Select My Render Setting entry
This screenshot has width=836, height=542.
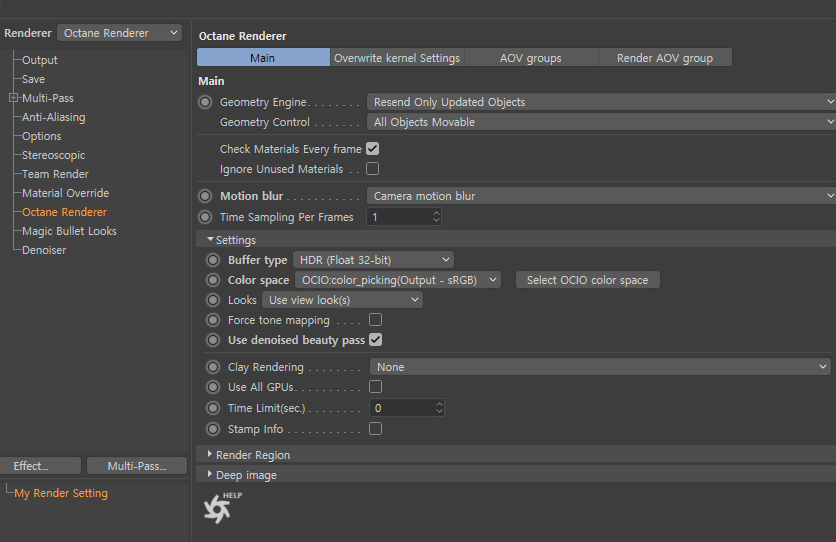61,494
